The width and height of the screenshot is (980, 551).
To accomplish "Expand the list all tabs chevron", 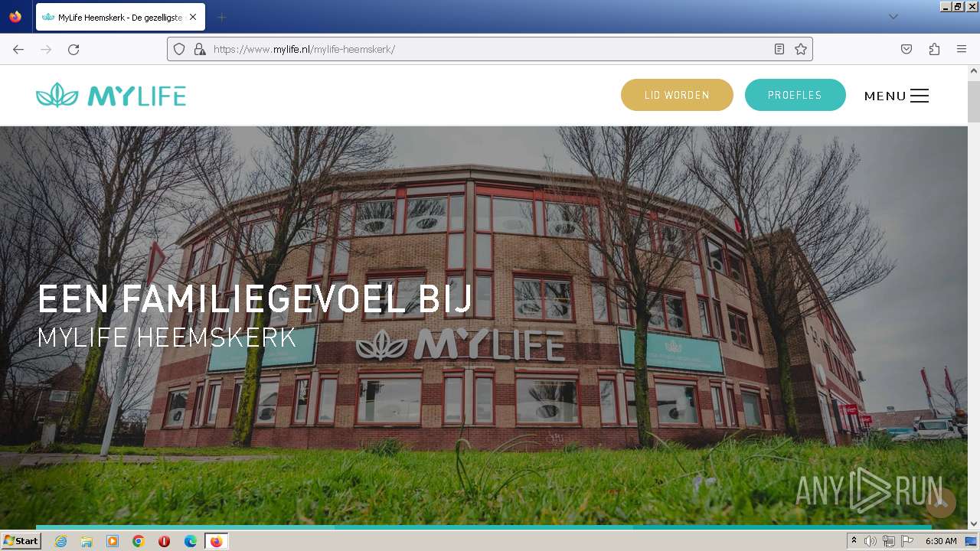I will point(893,17).
